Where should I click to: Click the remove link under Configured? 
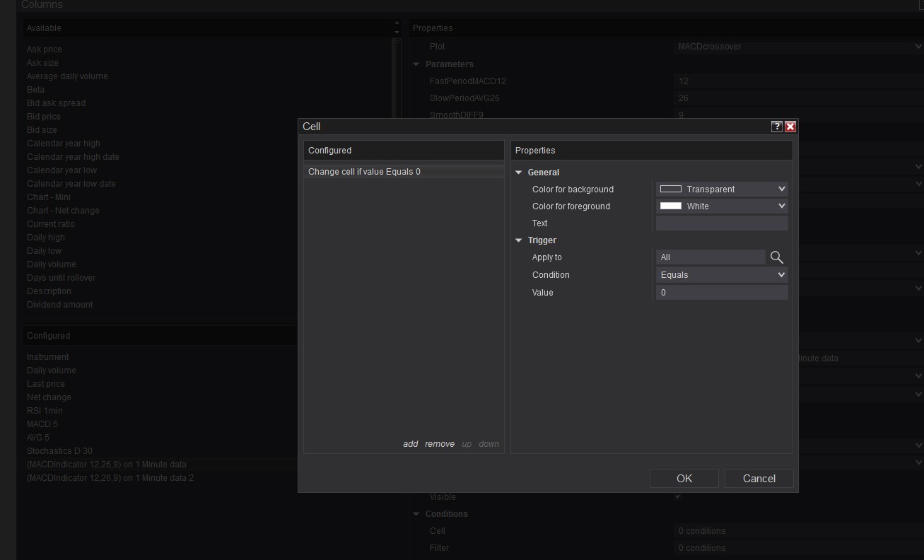point(440,444)
